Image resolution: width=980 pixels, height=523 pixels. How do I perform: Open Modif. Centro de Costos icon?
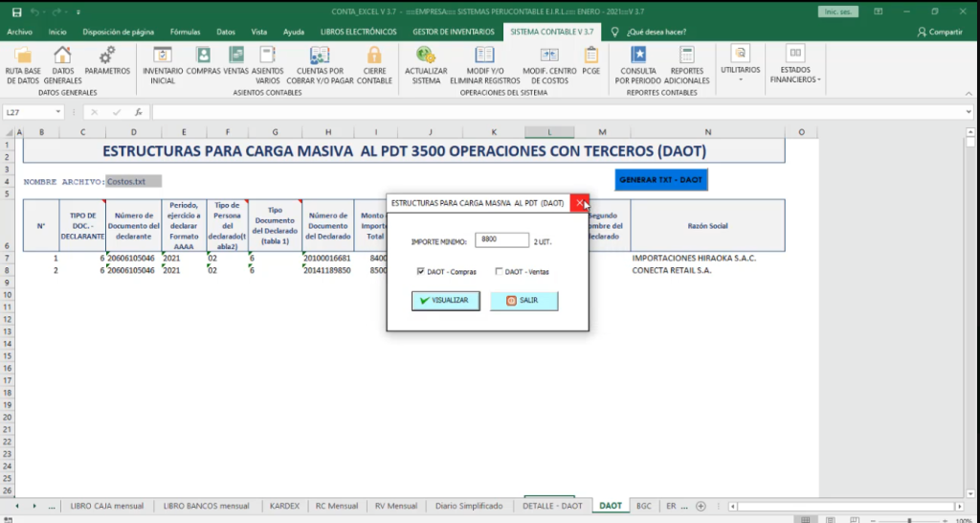coord(549,55)
